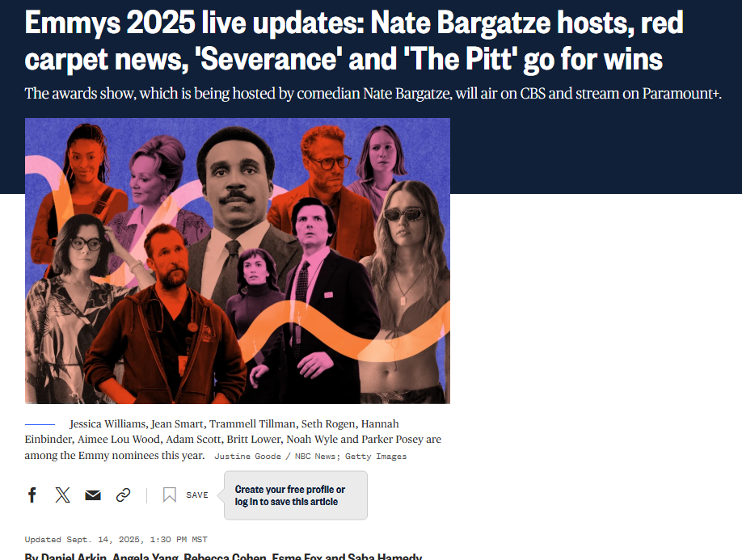Click the subheading about CBS and Paramount+

(x=373, y=94)
